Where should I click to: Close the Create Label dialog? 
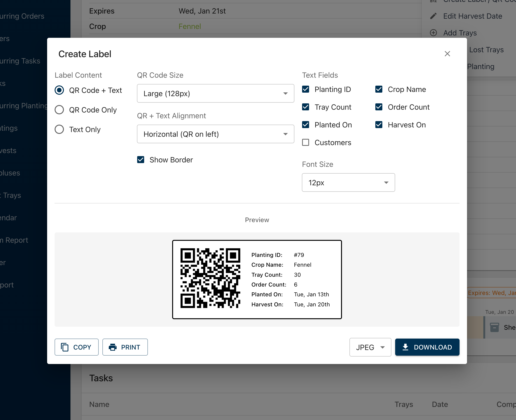pos(447,54)
